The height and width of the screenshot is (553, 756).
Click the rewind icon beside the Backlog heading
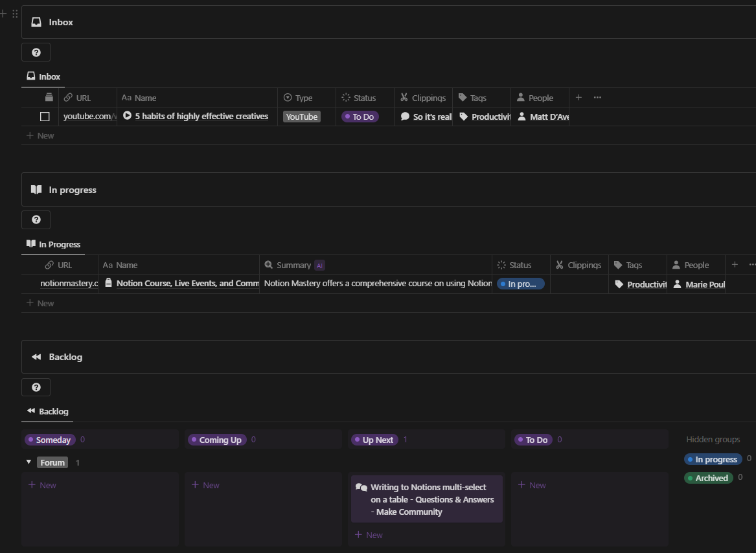tap(35, 356)
